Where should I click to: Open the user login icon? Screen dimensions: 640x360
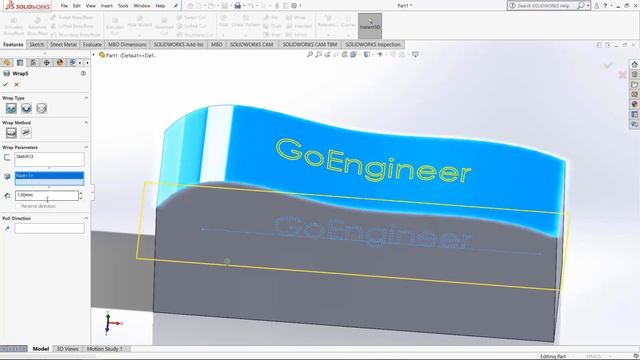coord(597,6)
